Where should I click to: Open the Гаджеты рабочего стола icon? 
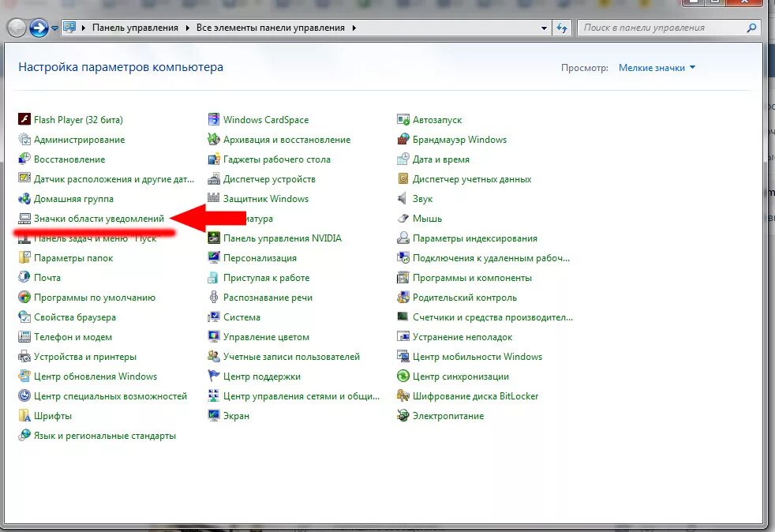(x=214, y=159)
